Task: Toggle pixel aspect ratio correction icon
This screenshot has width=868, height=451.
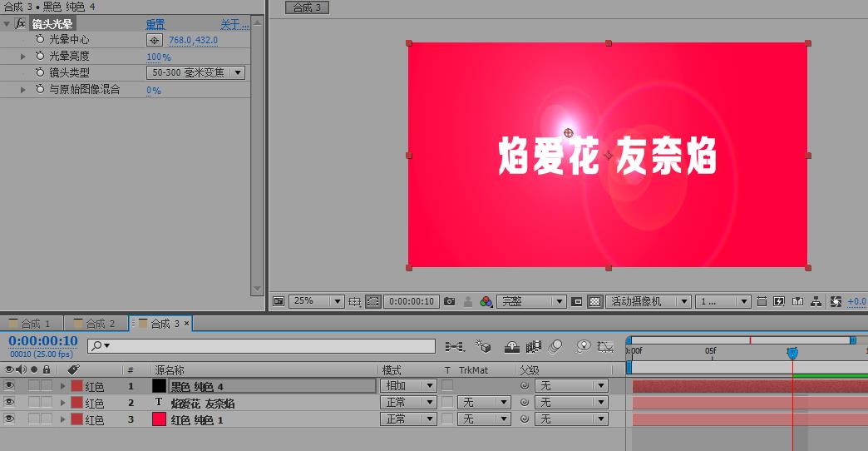Action: (x=762, y=301)
